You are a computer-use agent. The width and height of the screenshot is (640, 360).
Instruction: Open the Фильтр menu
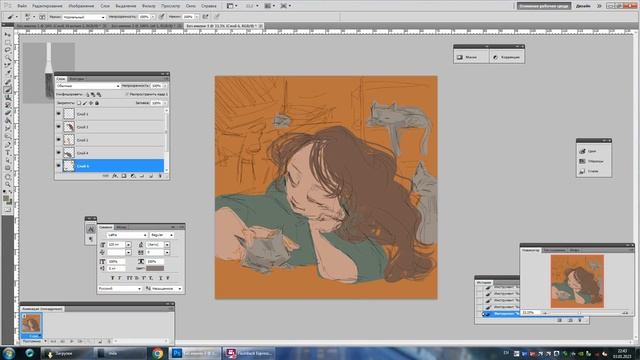[149, 6]
